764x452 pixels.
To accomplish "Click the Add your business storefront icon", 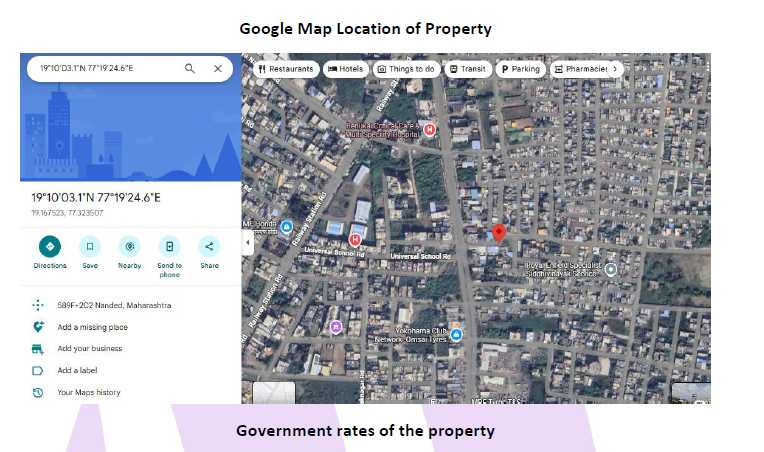I will coord(38,349).
